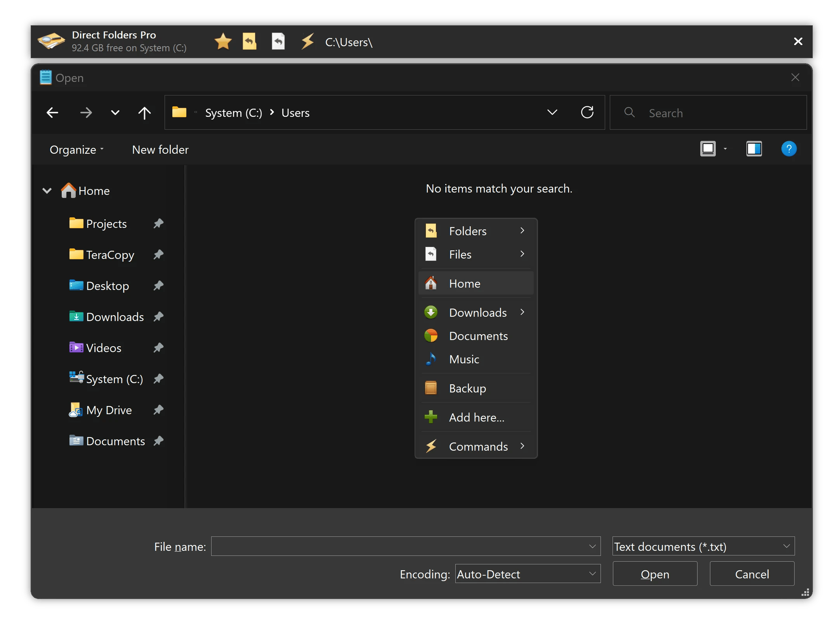
Task: Go forward with the right arrow button
Action: pos(86,113)
